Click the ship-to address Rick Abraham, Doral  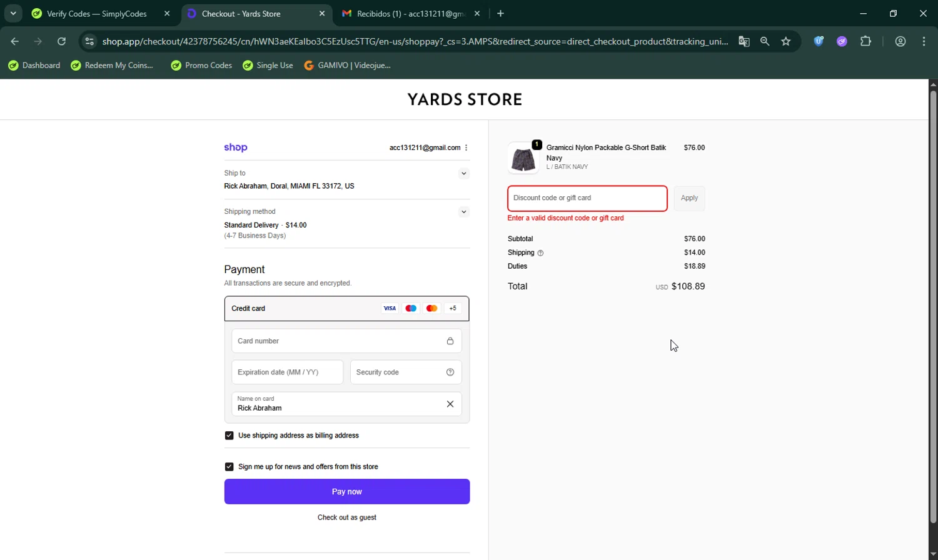(289, 186)
